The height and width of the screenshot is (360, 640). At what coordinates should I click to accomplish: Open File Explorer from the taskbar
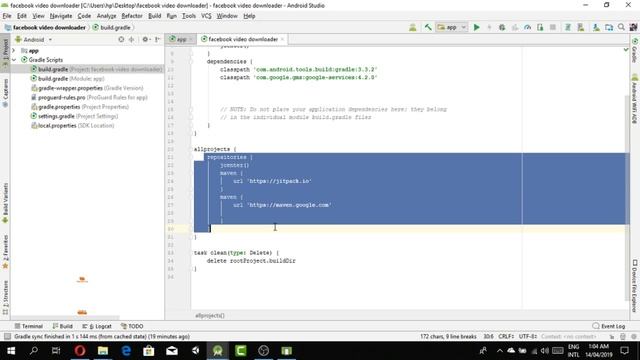[x=102, y=351]
